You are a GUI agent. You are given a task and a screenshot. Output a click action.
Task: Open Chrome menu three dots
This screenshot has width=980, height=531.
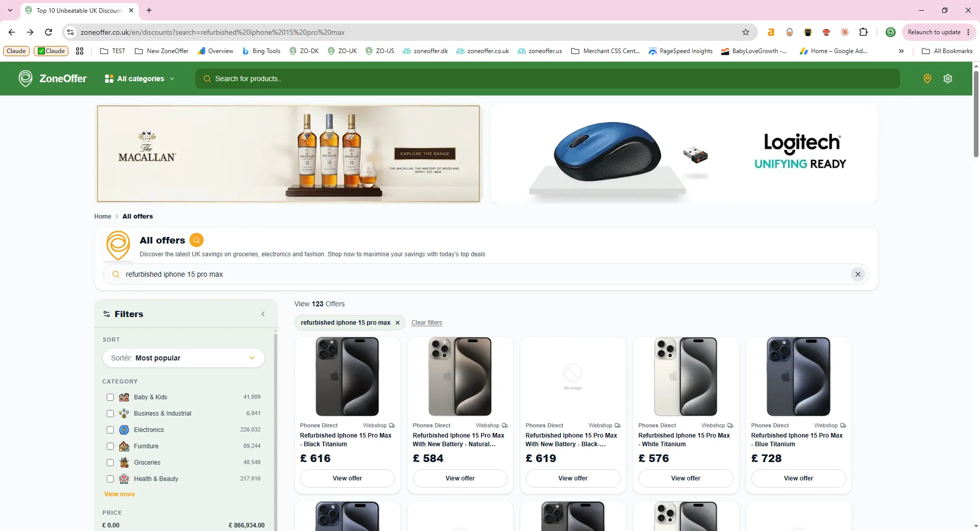coord(968,32)
